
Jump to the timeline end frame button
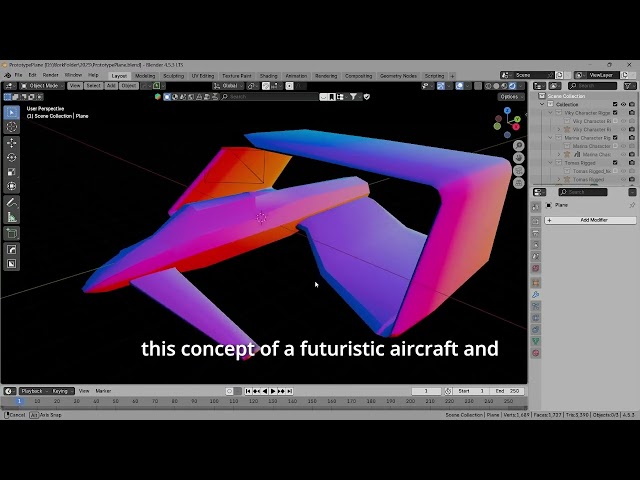coord(289,391)
